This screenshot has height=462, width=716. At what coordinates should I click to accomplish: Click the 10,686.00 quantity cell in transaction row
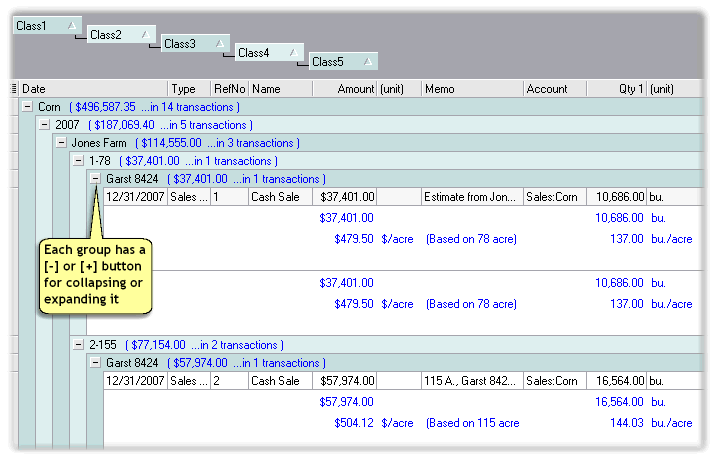(x=616, y=197)
